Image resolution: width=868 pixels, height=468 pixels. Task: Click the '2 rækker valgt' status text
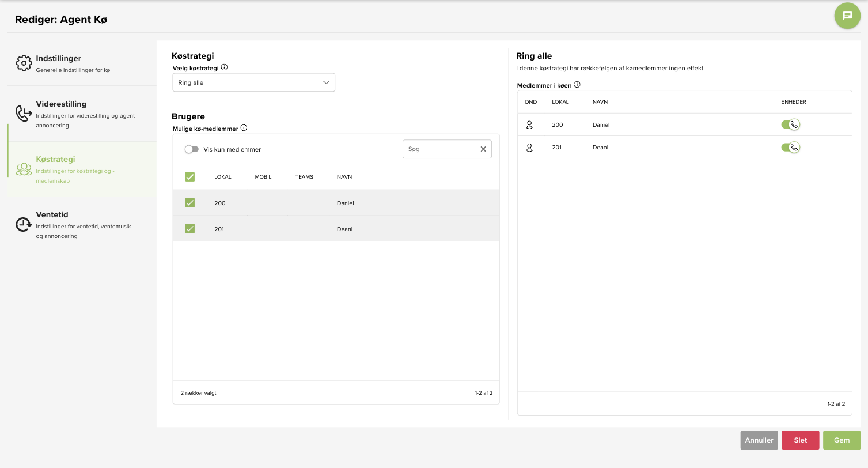click(x=198, y=393)
